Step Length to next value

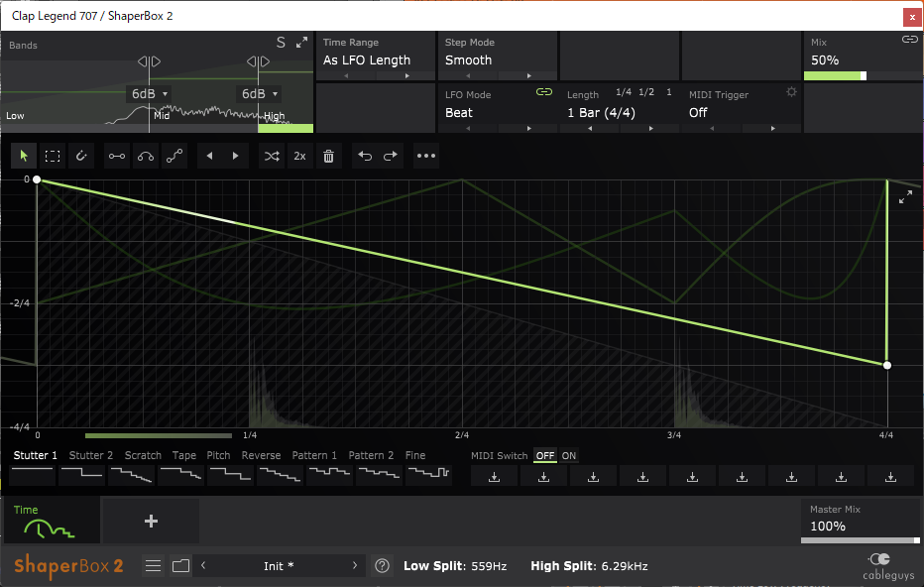tap(650, 129)
